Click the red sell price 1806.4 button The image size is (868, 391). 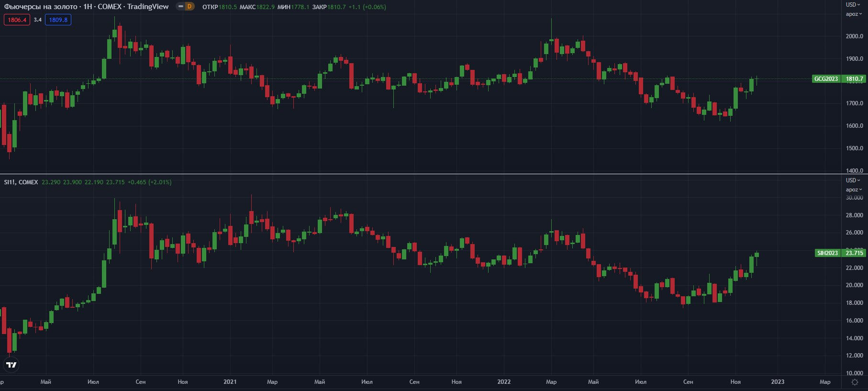point(17,20)
